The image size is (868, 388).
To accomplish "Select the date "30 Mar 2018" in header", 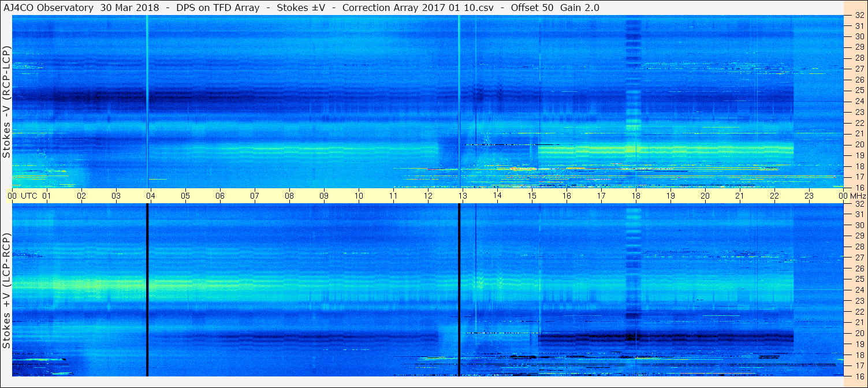I will (130, 8).
